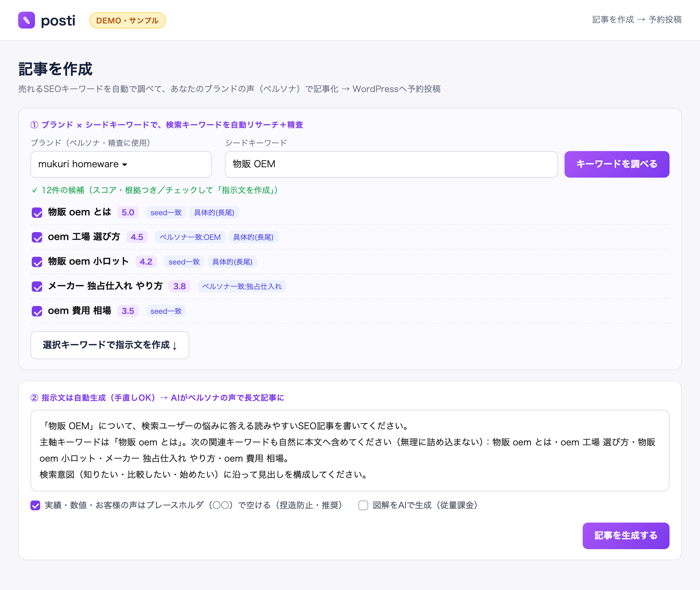Uncheck the oem 工場 選び方 keyword
Image resolution: width=700 pixels, height=590 pixels.
pos(37,237)
